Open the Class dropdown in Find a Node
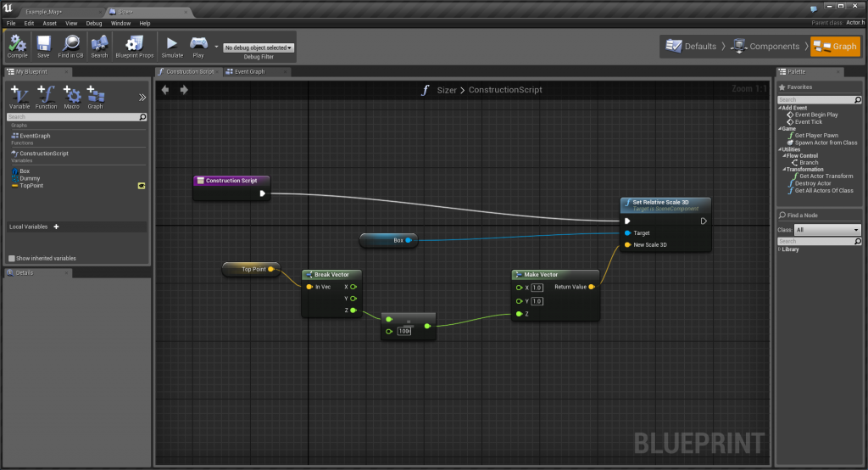 826,230
